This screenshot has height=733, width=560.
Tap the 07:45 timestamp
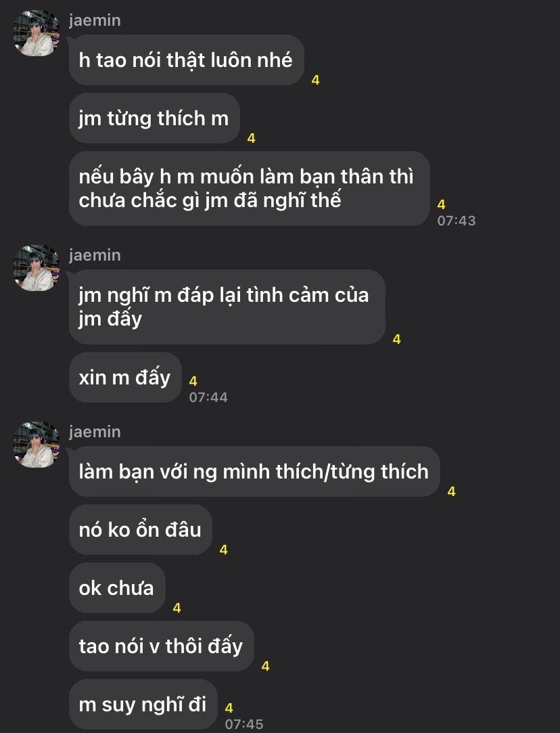(x=243, y=724)
